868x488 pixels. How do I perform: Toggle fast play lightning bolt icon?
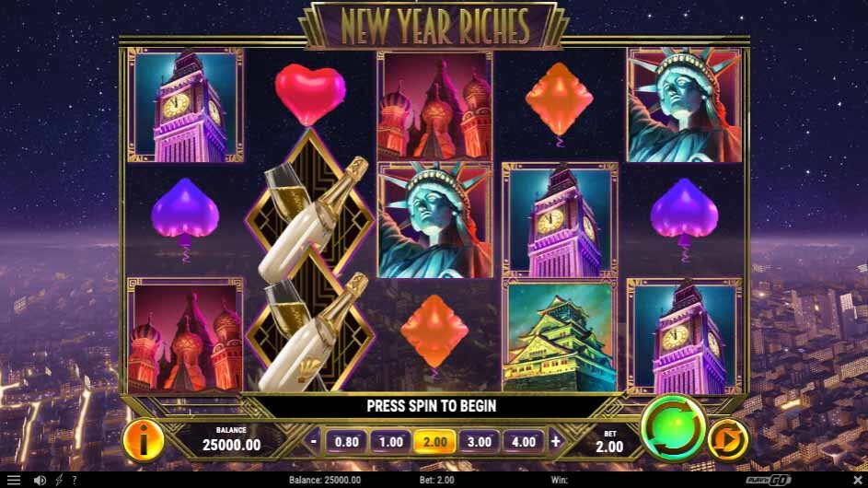(x=59, y=481)
